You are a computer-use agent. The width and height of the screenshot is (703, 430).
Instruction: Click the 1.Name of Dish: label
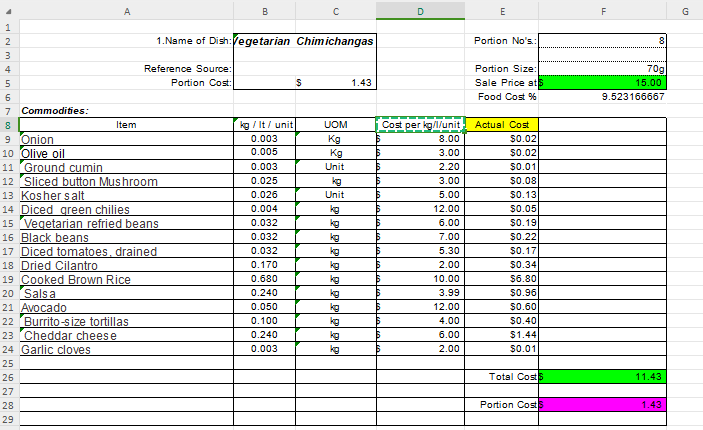tap(194, 41)
